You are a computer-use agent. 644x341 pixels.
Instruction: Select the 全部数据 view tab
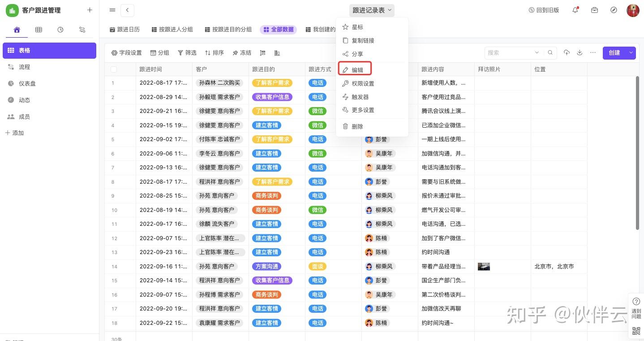(278, 30)
